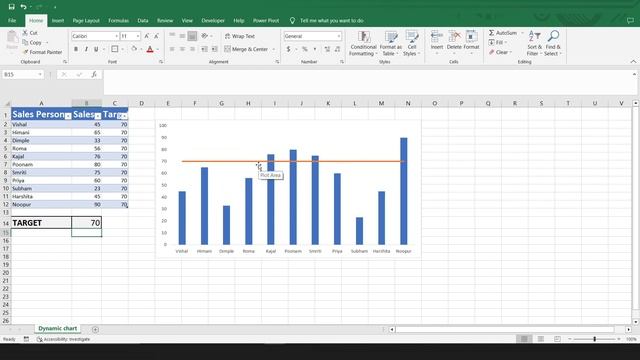Viewport: 640px width, 360px height.
Task: Click the Format Painter brush
Action: tap(26, 52)
